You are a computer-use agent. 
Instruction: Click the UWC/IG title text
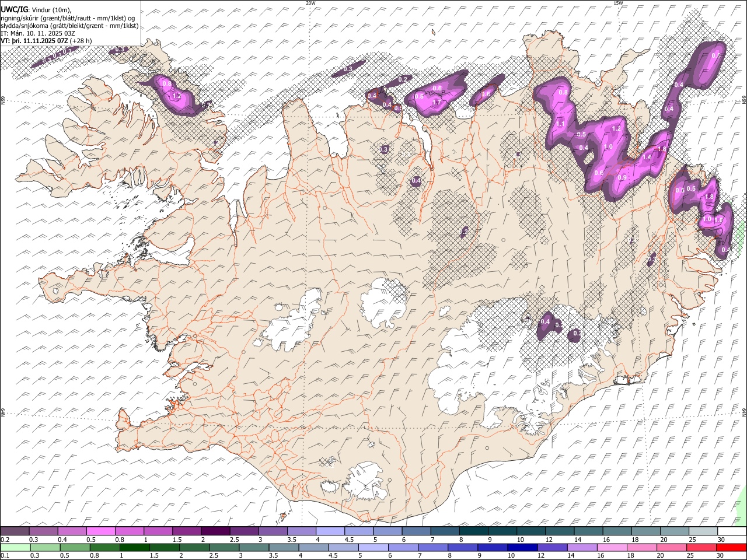point(14,10)
